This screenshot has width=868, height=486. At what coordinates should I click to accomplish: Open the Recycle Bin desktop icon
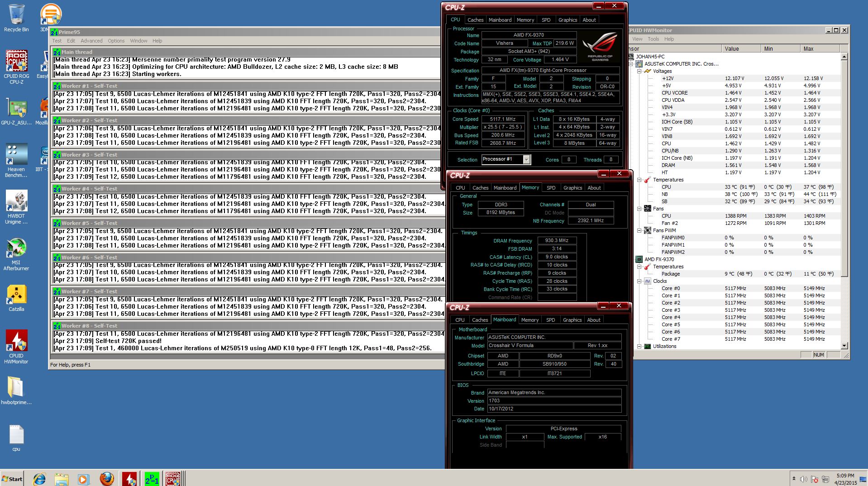tap(16, 18)
